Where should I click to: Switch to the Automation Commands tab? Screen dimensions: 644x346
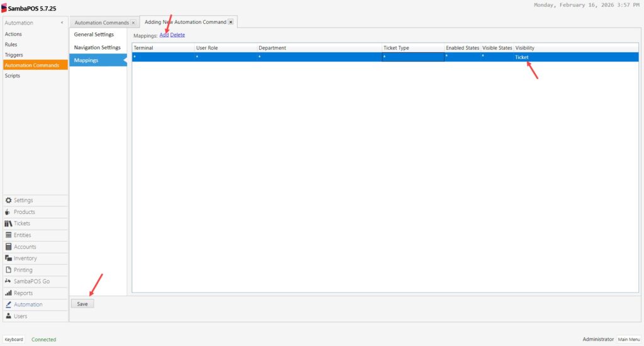(x=101, y=23)
